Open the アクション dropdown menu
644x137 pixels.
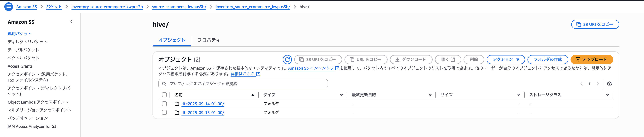point(506,59)
